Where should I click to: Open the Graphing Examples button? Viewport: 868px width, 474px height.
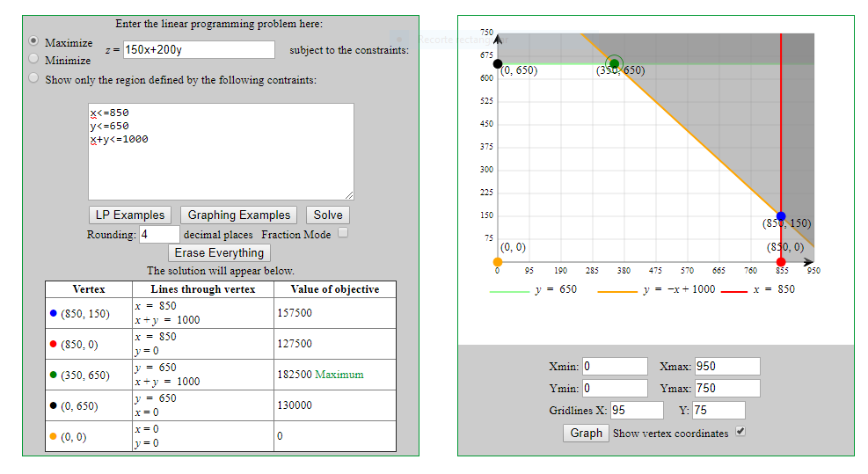(238, 215)
